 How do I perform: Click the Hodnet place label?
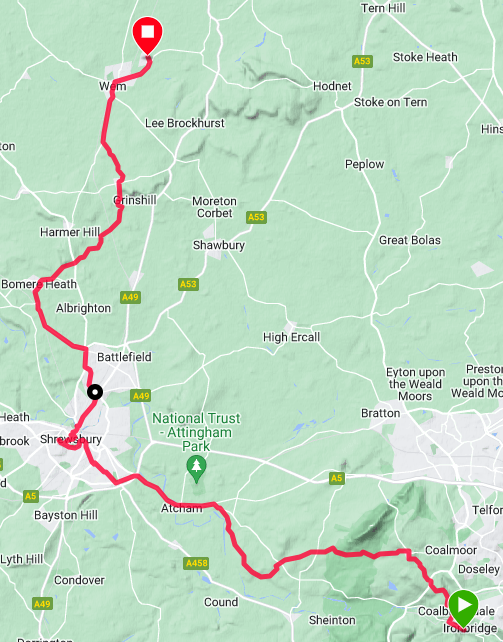pyautogui.click(x=332, y=86)
